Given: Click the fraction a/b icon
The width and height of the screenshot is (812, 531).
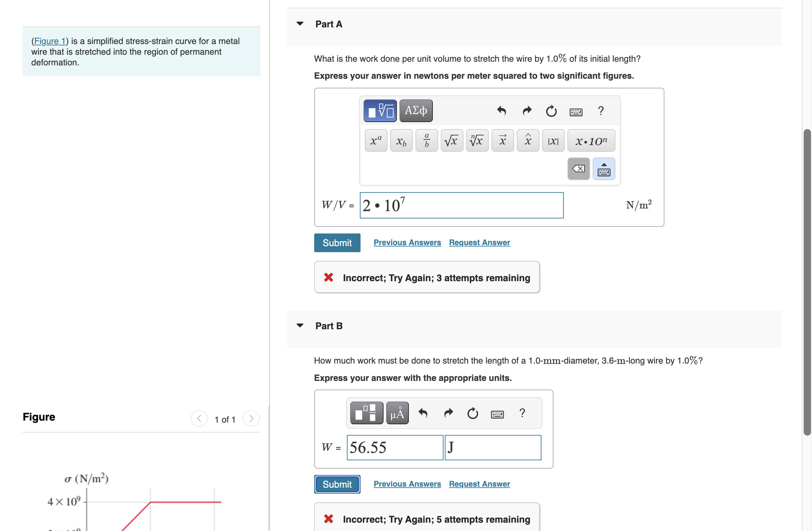Looking at the screenshot, I should pyautogui.click(x=425, y=140).
